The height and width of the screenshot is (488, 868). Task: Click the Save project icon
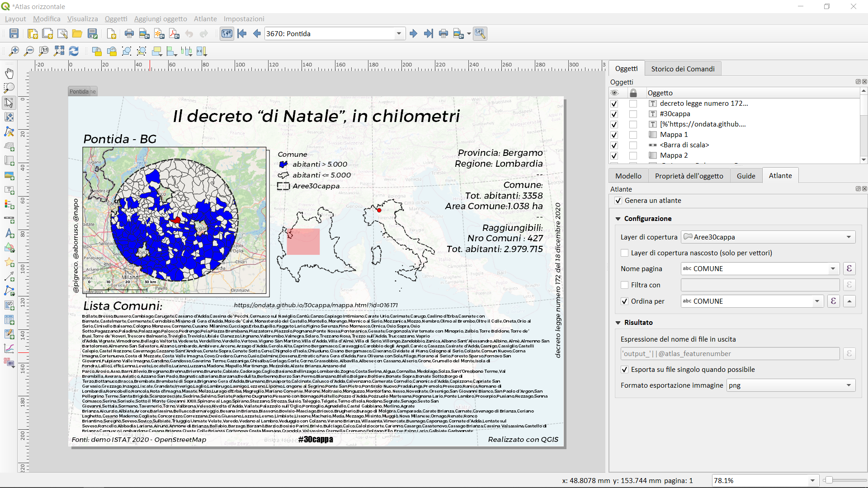click(14, 33)
